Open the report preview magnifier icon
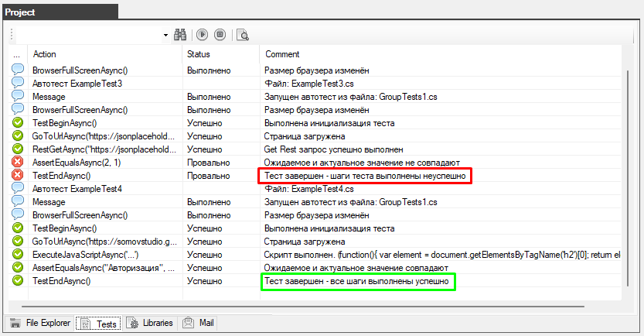 click(x=243, y=34)
